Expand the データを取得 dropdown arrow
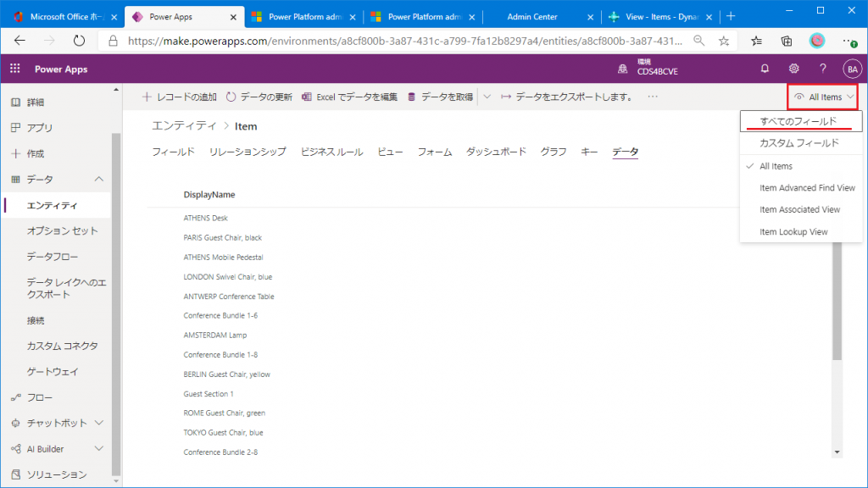The width and height of the screenshot is (868, 488). click(x=487, y=97)
